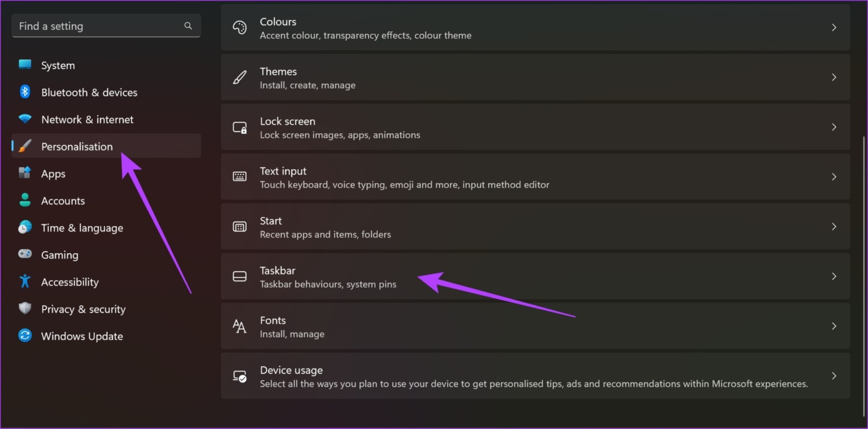Expand the Lock screen chevron
The width and height of the screenshot is (868, 429).
(834, 127)
